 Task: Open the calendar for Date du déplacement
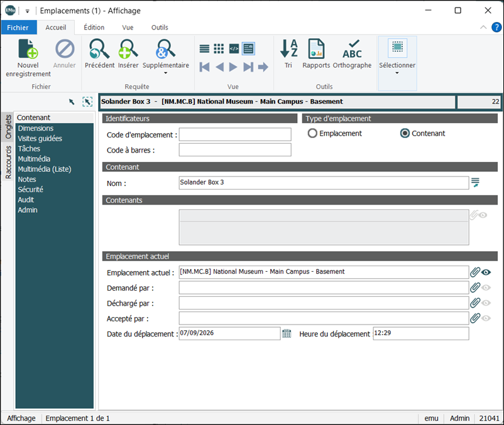287,333
